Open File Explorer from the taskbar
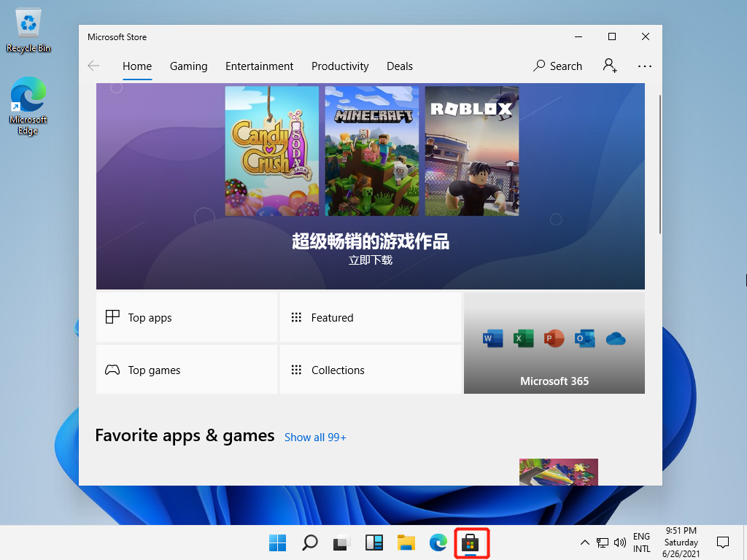Image resolution: width=747 pixels, height=560 pixels. pyautogui.click(x=406, y=542)
